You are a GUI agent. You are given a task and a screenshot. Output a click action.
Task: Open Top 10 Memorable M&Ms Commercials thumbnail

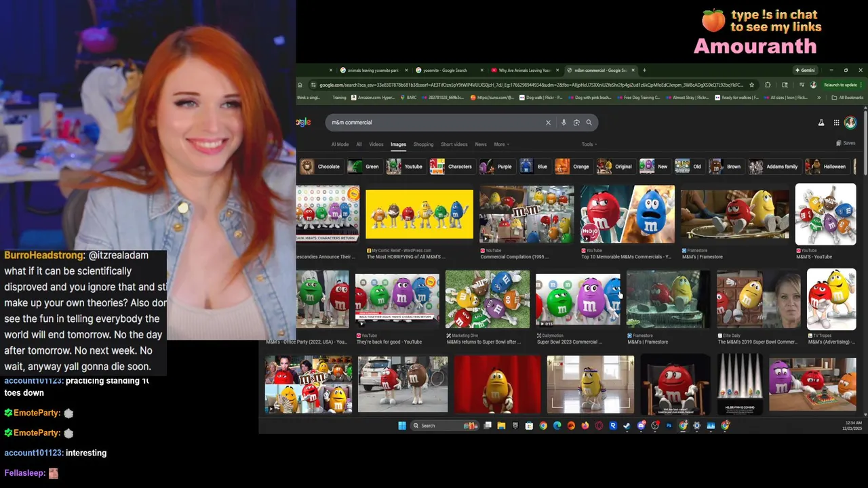click(x=627, y=214)
